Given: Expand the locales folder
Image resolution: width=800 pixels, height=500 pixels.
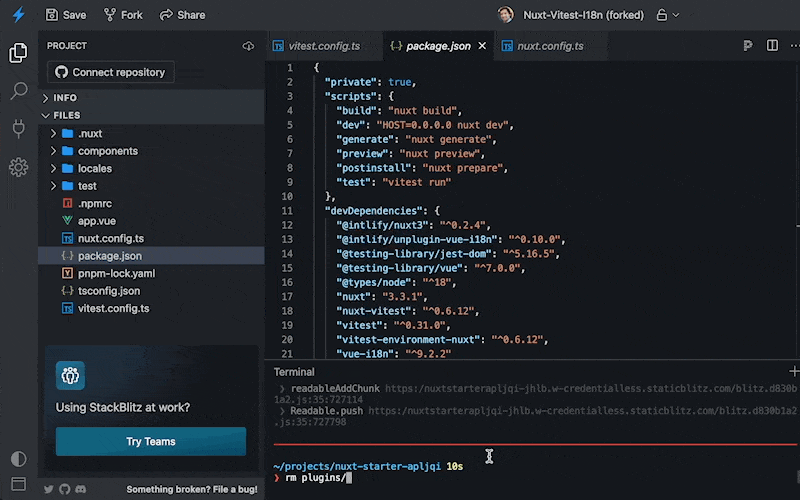Looking at the screenshot, I should click(151, 168).
